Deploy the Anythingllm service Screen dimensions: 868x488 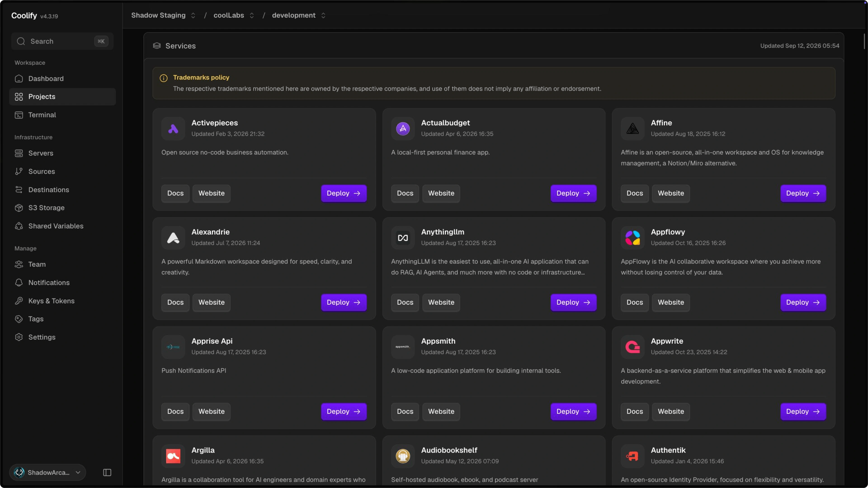coord(573,303)
